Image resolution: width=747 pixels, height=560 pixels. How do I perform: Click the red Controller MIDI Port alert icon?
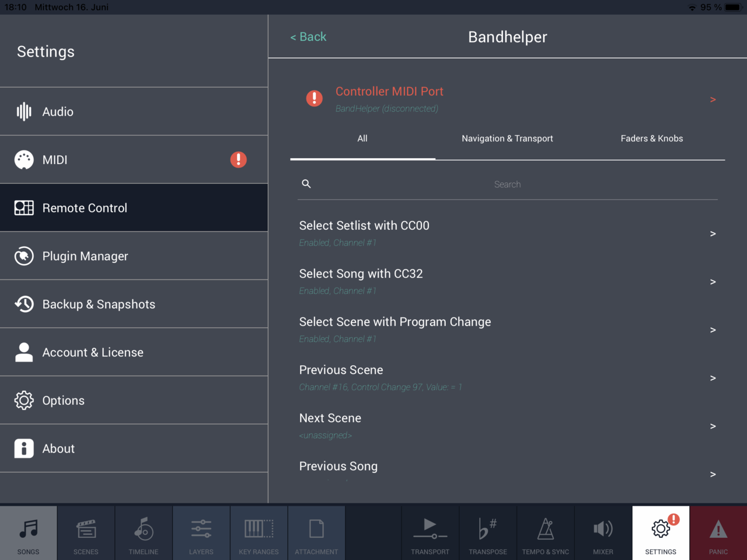tap(315, 98)
